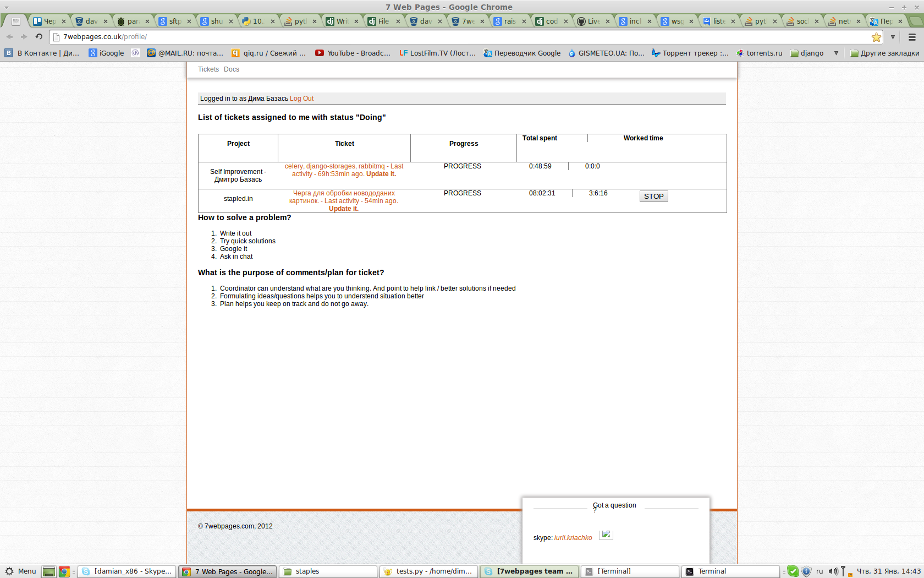Open the iGoogle bookmark
Viewport: 924px width, 578px height.
(107, 53)
